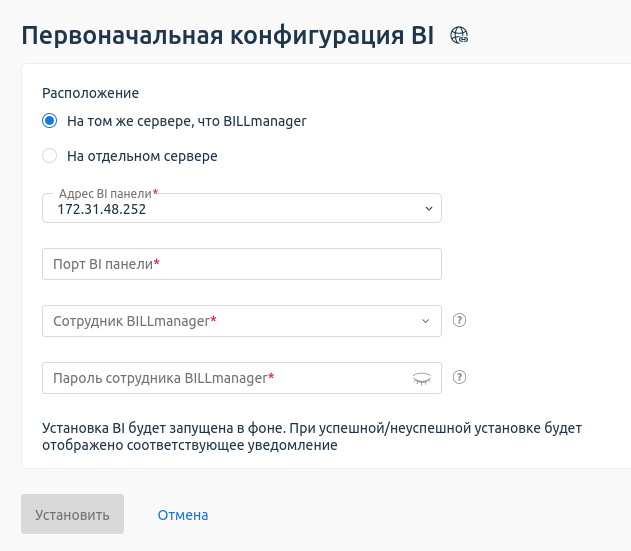Click the Первоначальная конфигурация BI heading

[228, 35]
